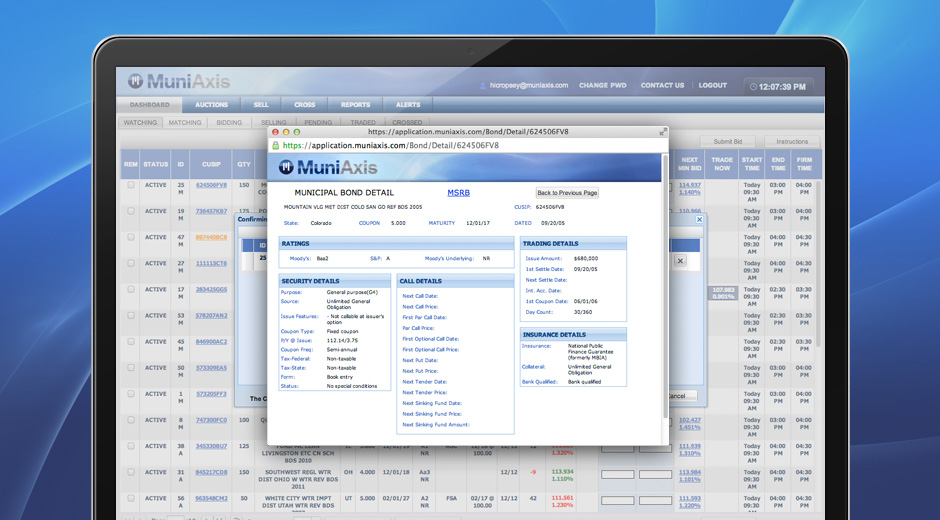940x520 pixels.
Task: Tick the REM checkbox for CUSIP 887440BC8
Action: click(x=131, y=238)
